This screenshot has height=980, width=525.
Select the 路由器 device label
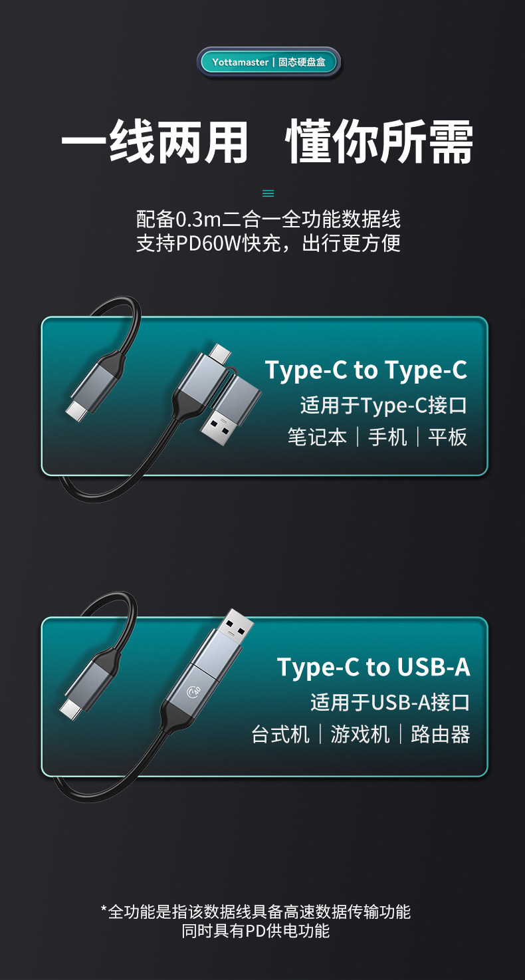[x=441, y=734]
